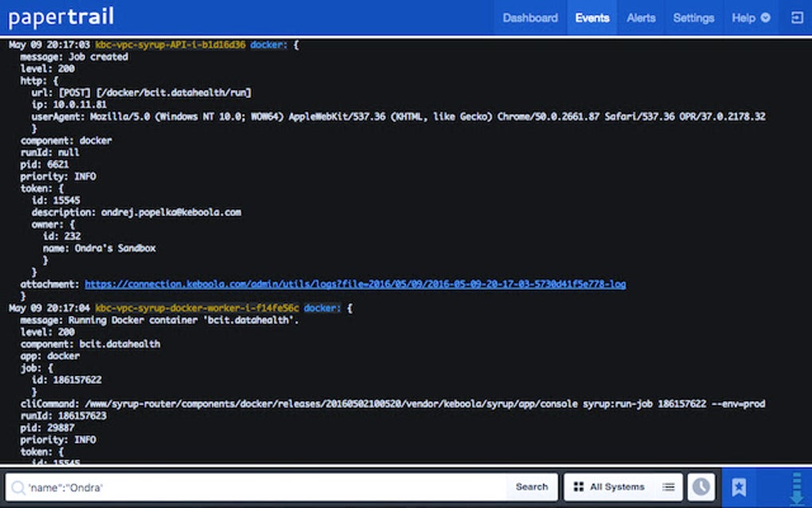Click the docker program name in first event
The height and width of the screenshot is (508, 812).
[x=268, y=45]
